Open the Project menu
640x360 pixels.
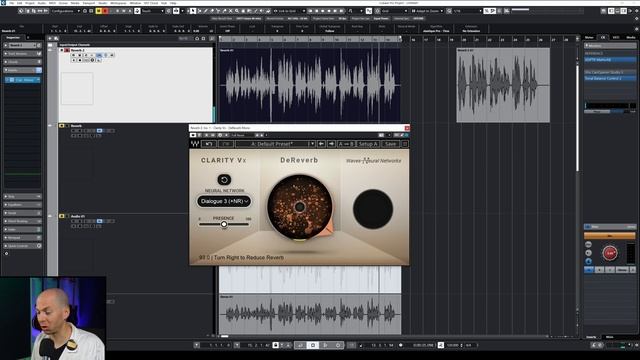point(30,3)
